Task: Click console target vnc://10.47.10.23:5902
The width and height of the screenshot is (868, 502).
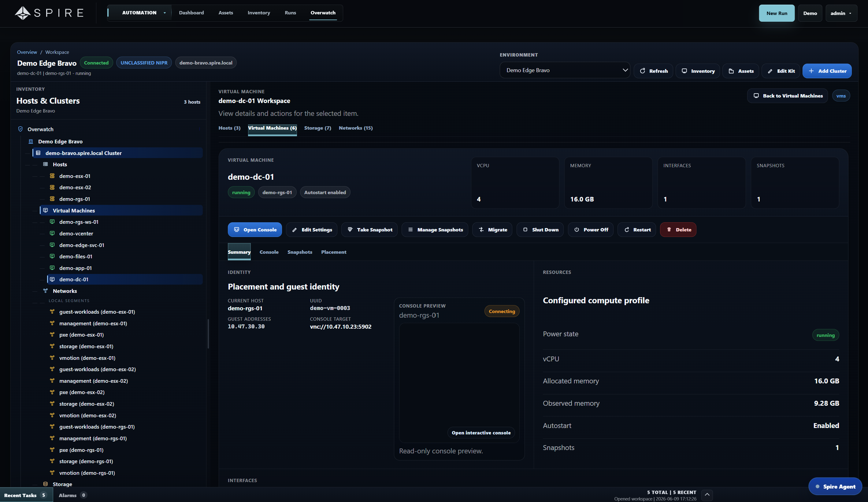Action: [340, 327]
